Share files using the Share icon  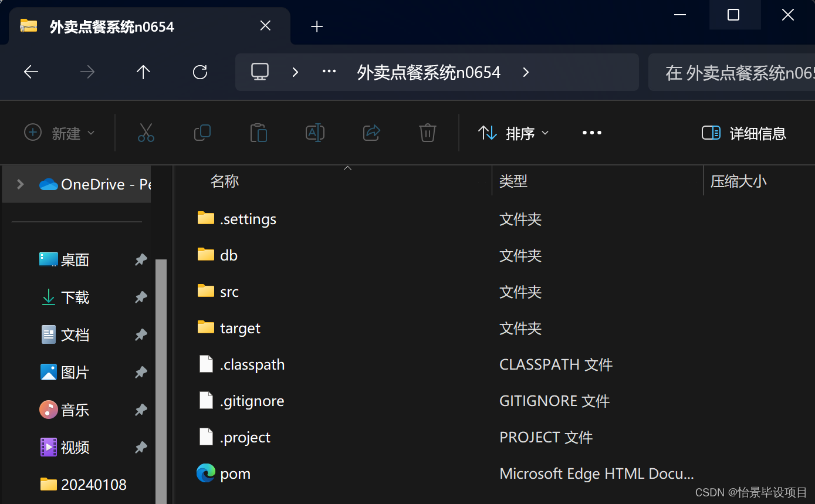point(371,133)
